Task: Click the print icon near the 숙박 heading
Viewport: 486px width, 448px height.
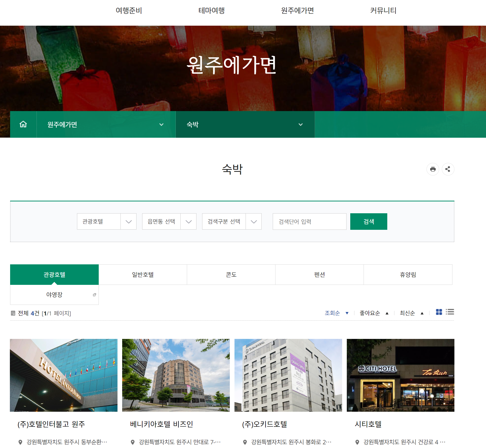Action: coord(433,169)
